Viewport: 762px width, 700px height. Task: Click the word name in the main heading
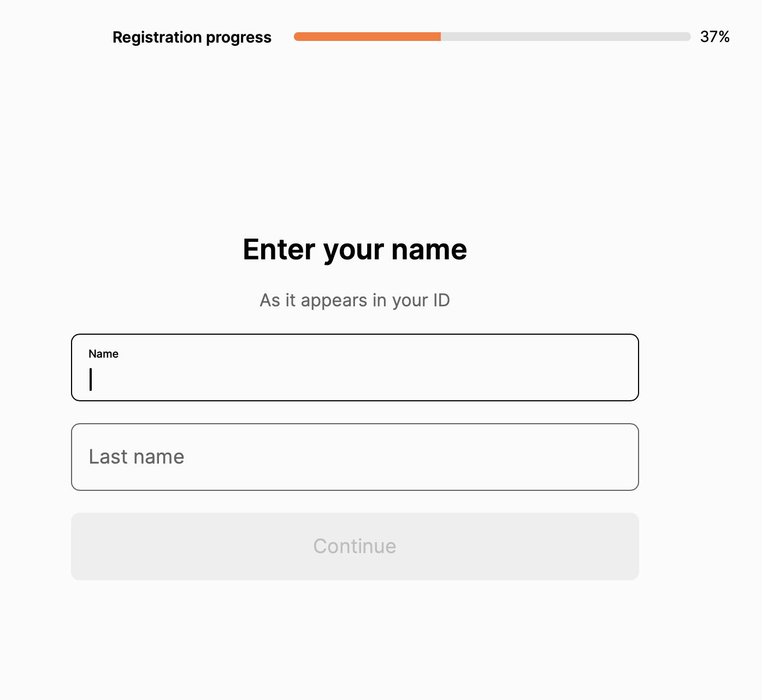pos(429,250)
